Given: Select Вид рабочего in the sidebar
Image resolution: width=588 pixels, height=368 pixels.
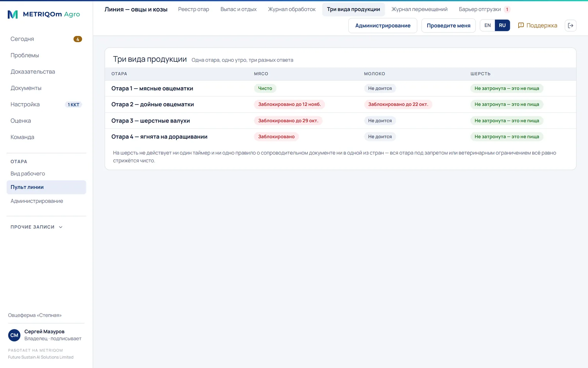Looking at the screenshot, I should (x=46, y=174).
